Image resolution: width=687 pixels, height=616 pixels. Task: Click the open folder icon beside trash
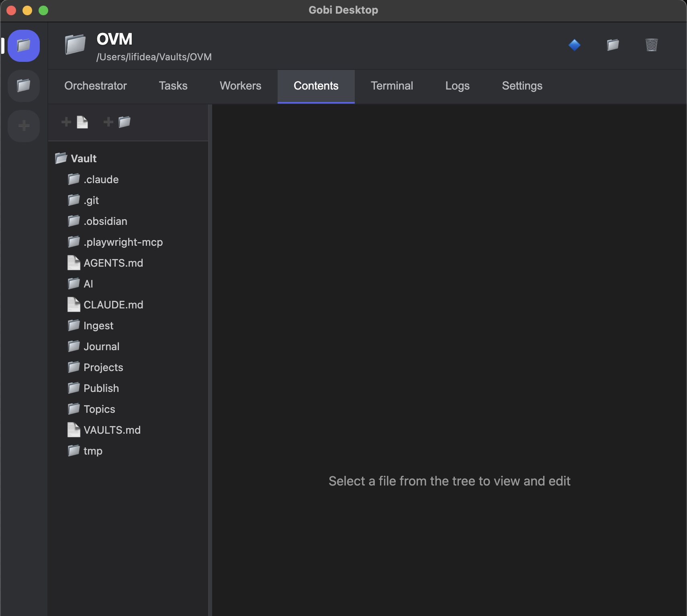click(613, 45)
